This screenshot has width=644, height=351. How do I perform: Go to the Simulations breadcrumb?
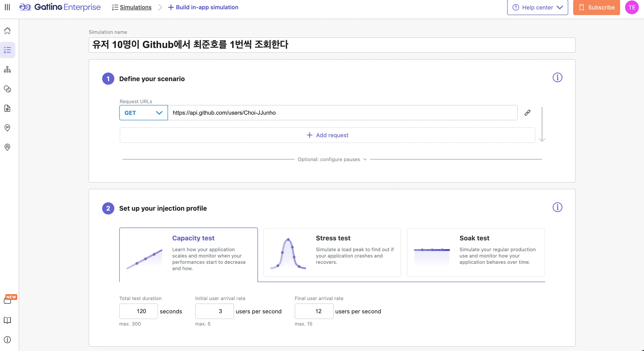point(136,7)
